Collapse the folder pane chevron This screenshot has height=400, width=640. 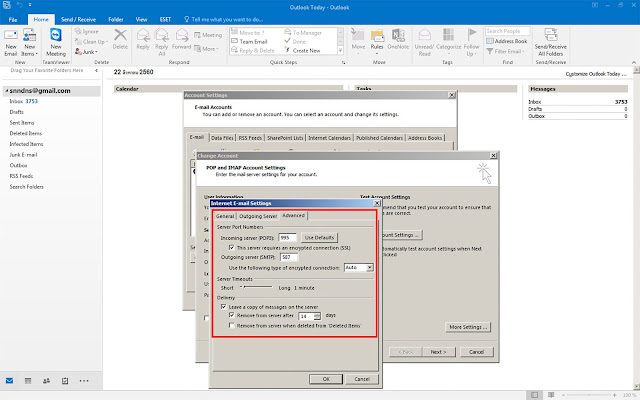[96, 71]
